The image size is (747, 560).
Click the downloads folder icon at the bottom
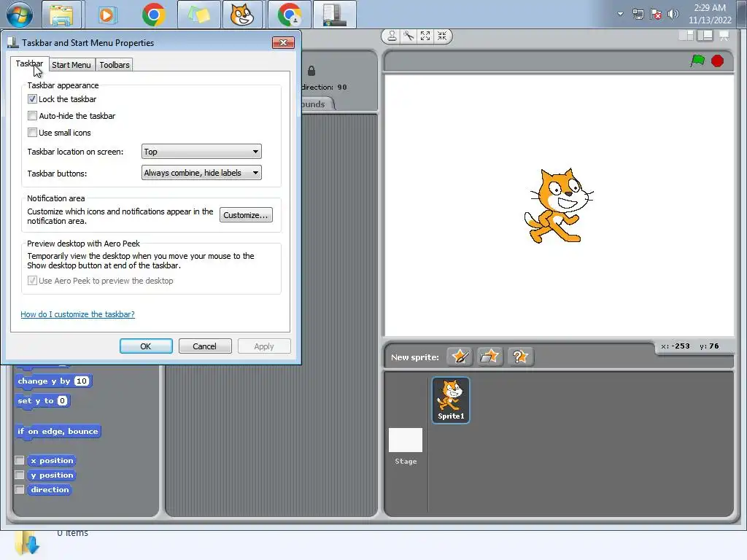(27, 542)
